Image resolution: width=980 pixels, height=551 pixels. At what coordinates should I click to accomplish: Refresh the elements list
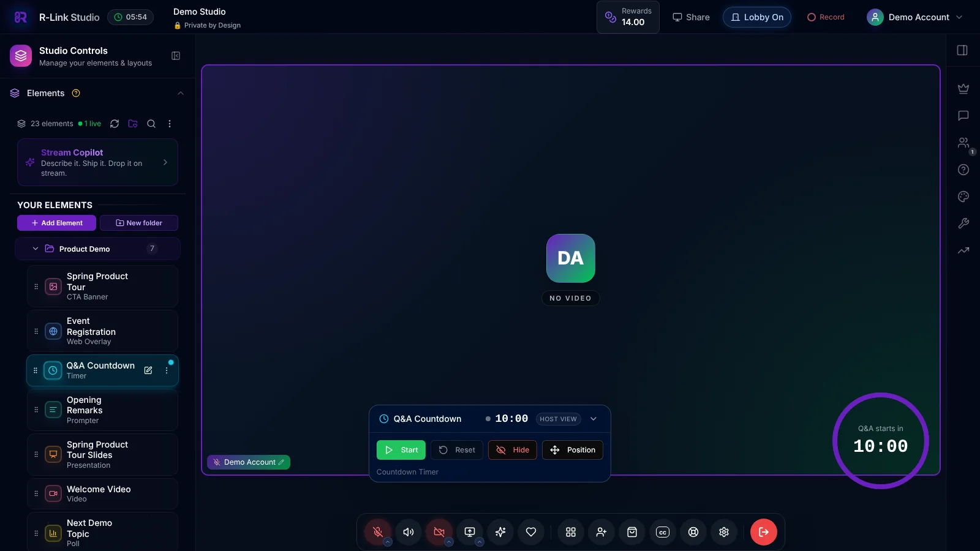tap(115, 124)
